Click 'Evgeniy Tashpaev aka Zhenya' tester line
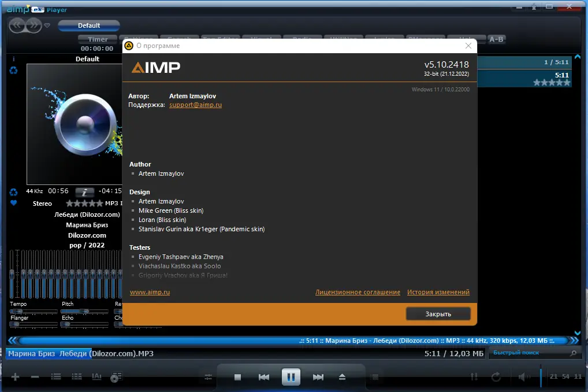Viewport: 588px width, 392px height. click(x=181, y=257)
